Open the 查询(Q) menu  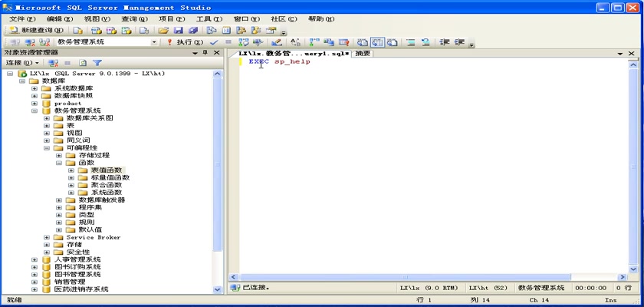[x=134, y=19]
